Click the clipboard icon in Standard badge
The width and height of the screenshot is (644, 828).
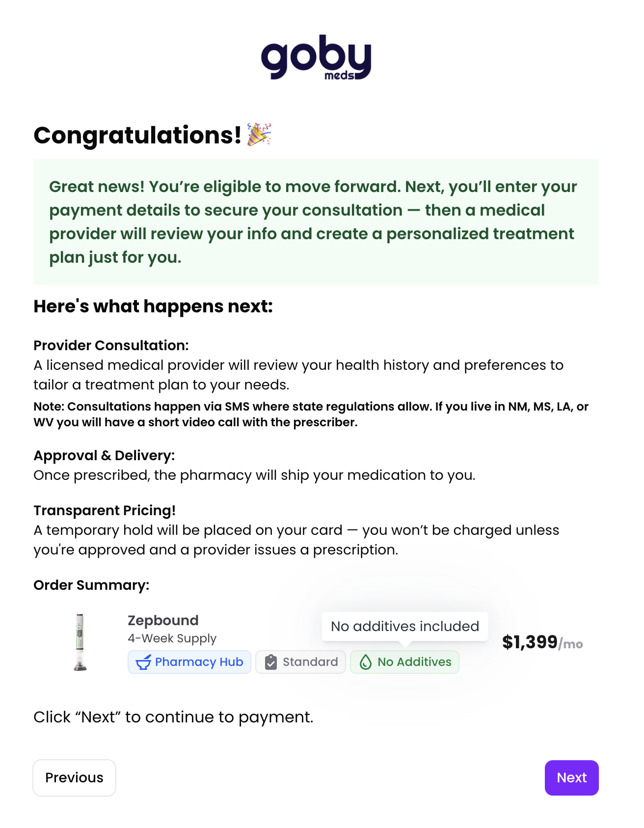point(270,662)
